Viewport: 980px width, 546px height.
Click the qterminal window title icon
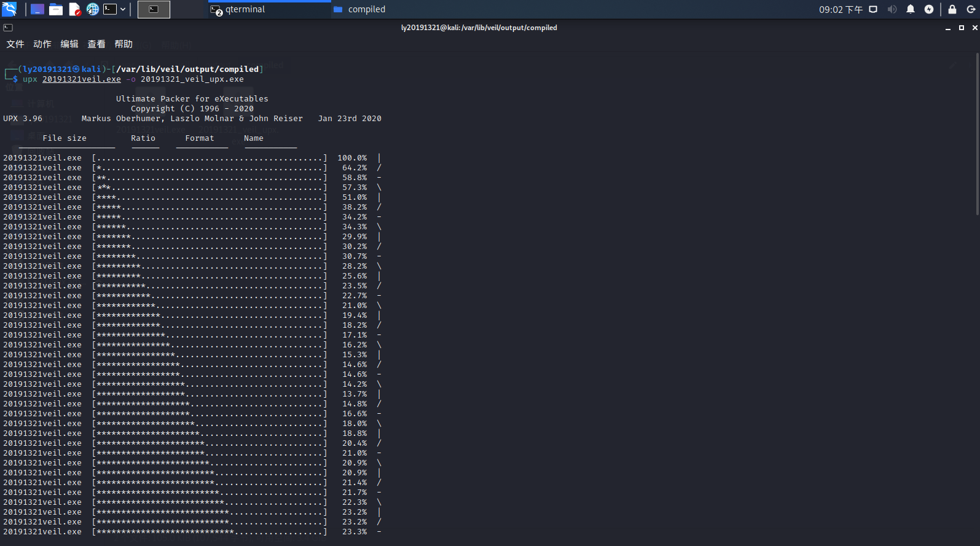pyautogui.click(x=8, y=28)
